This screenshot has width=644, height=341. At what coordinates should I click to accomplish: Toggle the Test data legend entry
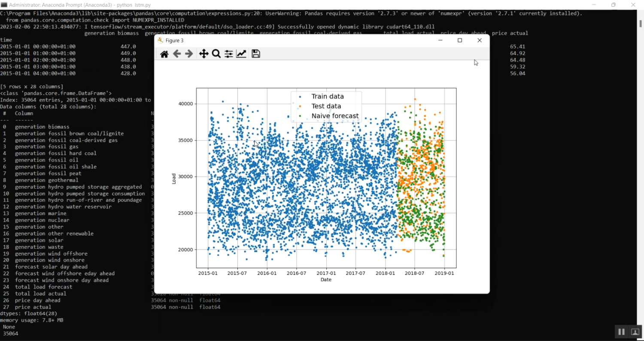coord(326,106)
